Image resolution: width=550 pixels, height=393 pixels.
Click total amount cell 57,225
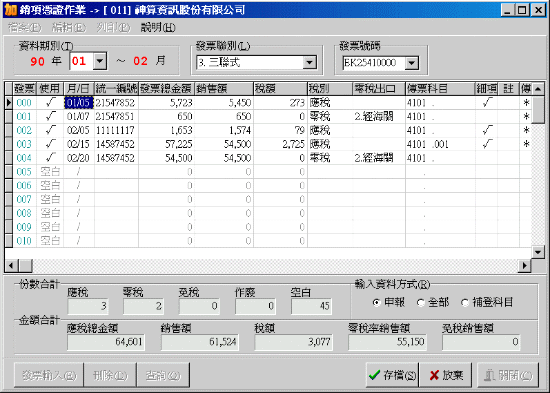coord(166,144)
